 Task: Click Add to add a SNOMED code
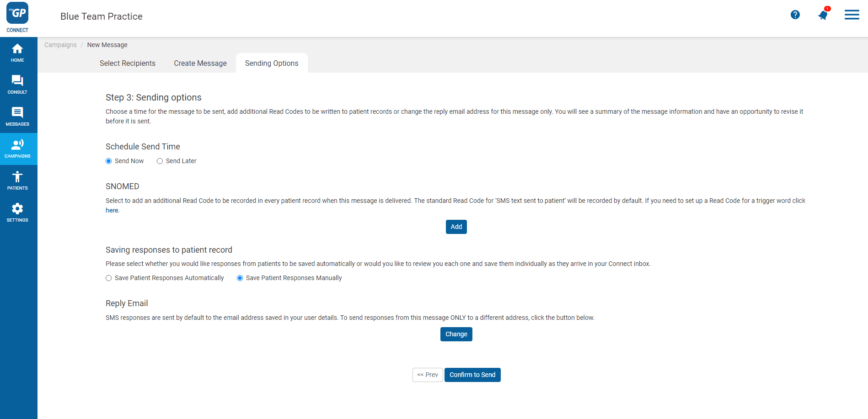[x=456, y=227]
